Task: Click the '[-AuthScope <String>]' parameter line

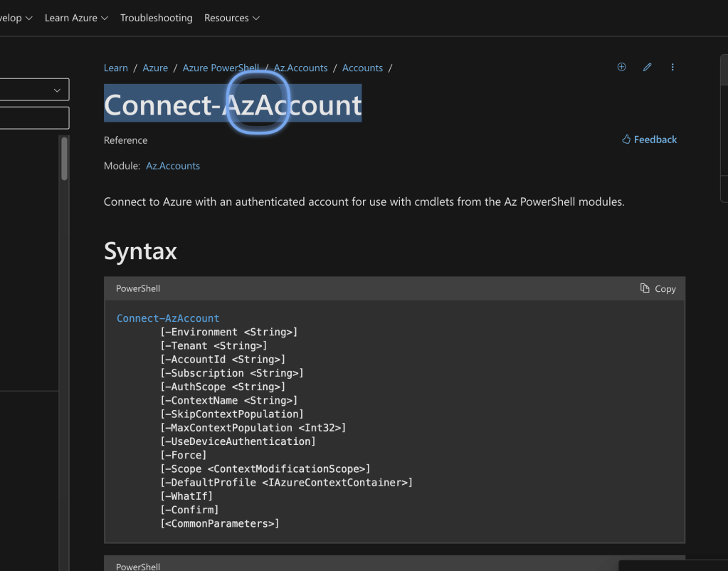Action: (223, 387)
